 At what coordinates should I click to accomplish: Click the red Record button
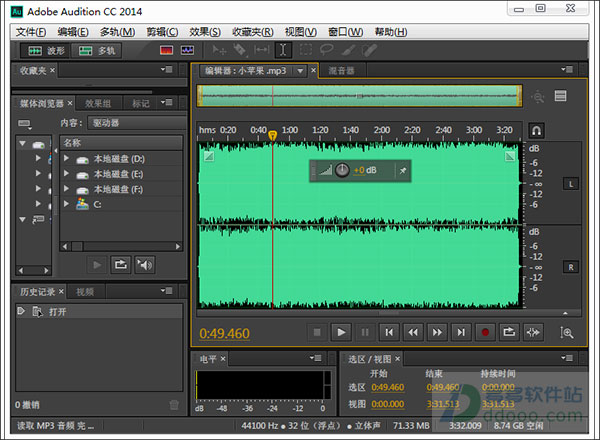[x=485, y=332]
